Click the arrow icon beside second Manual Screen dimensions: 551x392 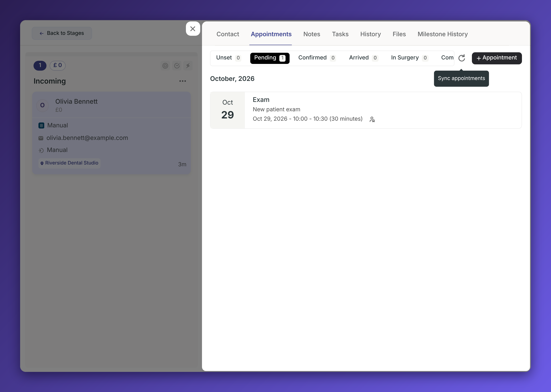coord(41,150)
